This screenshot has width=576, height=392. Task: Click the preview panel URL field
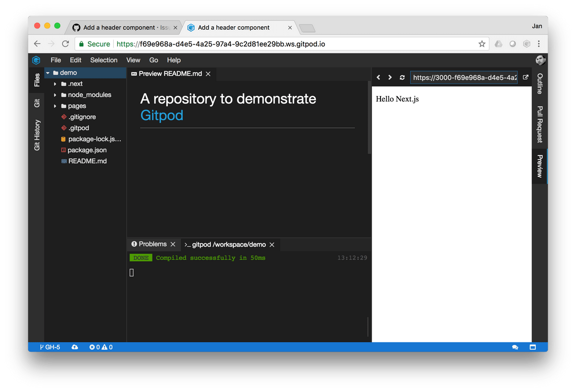(464, 77)
